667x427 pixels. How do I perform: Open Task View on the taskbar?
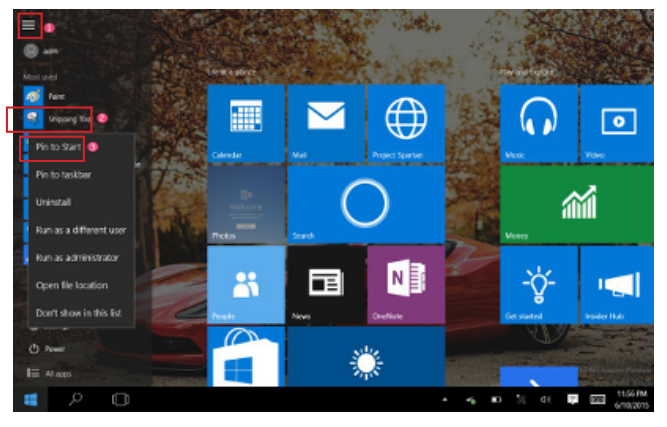click(120, 399)
